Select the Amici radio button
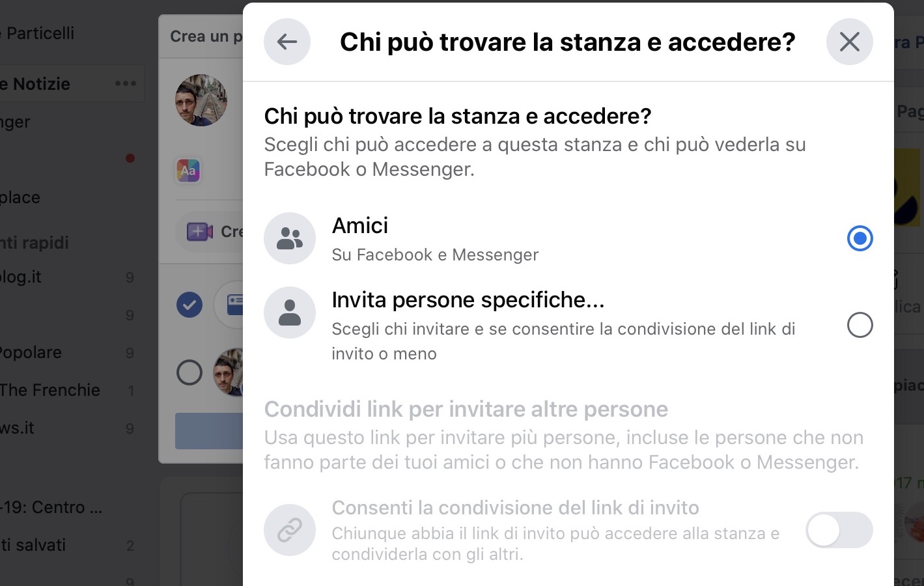Screen dimensions: 924x586 tap(860, 238)
